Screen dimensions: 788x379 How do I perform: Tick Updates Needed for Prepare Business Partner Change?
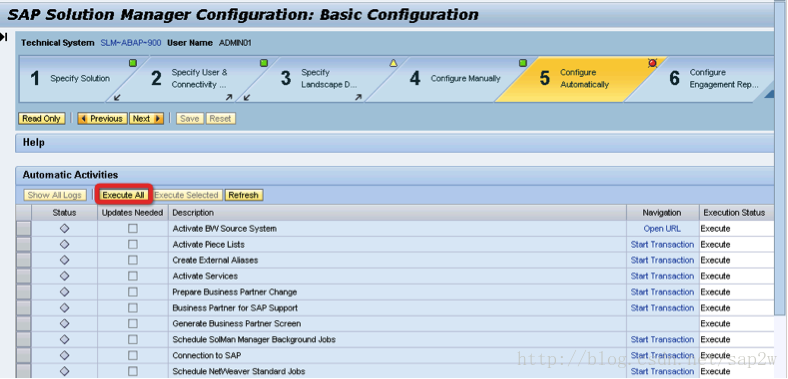point(133,292)
